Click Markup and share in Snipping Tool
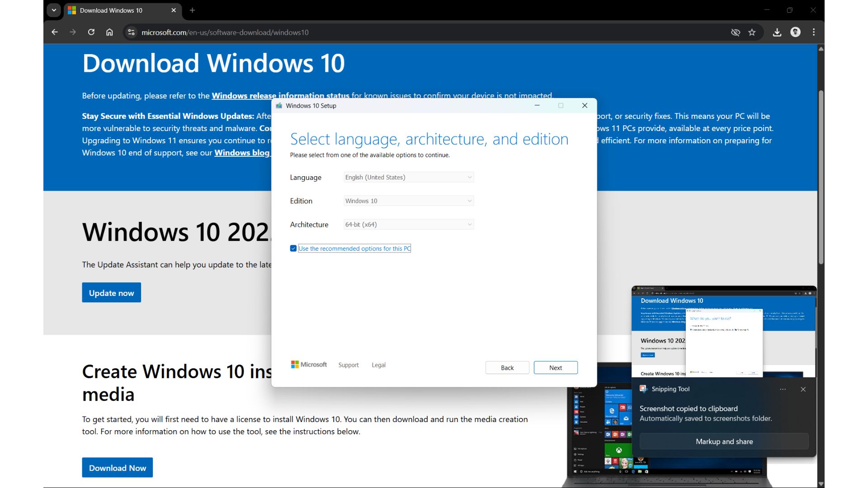 pos(724,441)
